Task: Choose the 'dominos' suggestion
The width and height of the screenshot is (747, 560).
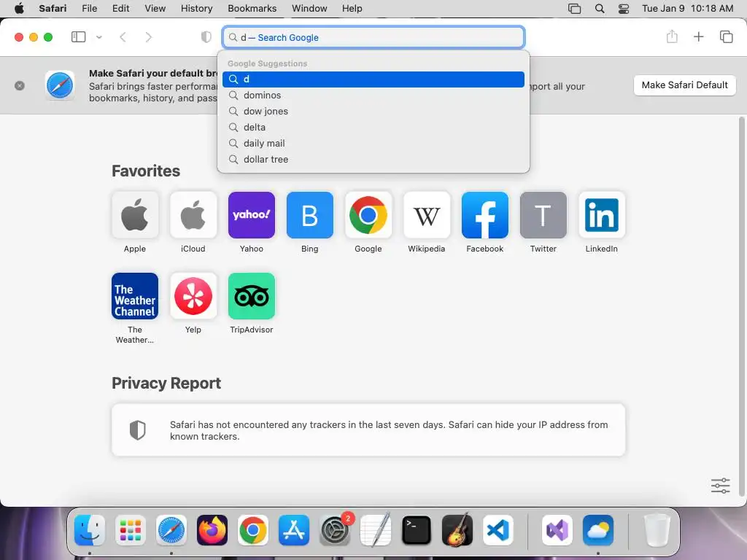Action: click(x=373, y=96)
